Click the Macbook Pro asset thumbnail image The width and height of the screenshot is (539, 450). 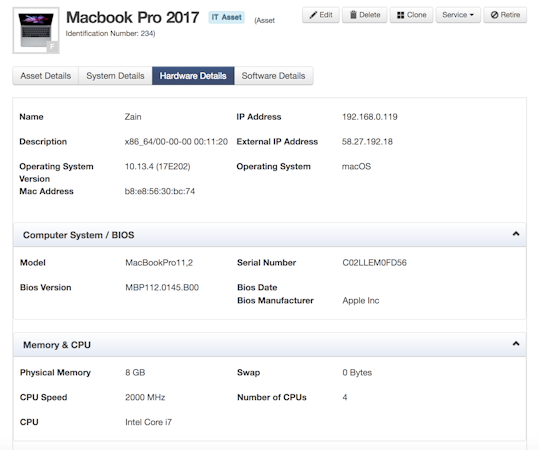click(36, 30)
